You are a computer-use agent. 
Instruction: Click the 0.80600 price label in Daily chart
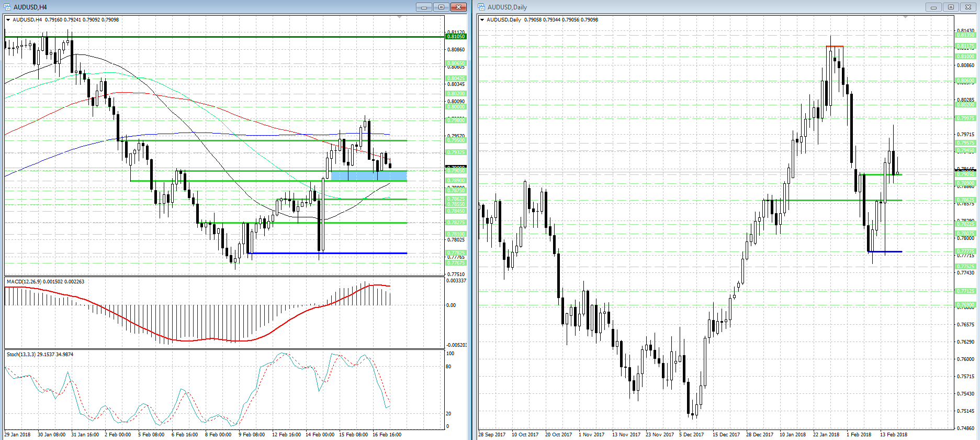(965, 81)
